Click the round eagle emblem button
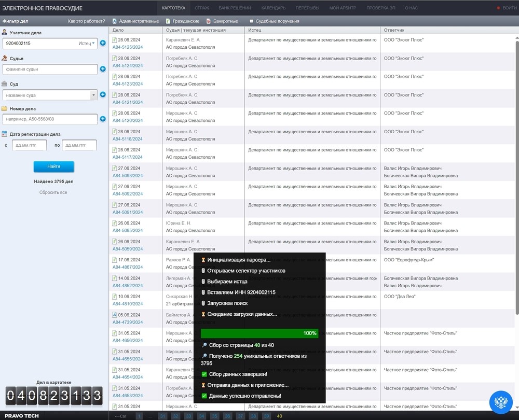519x420 pixels. [501, 403]
